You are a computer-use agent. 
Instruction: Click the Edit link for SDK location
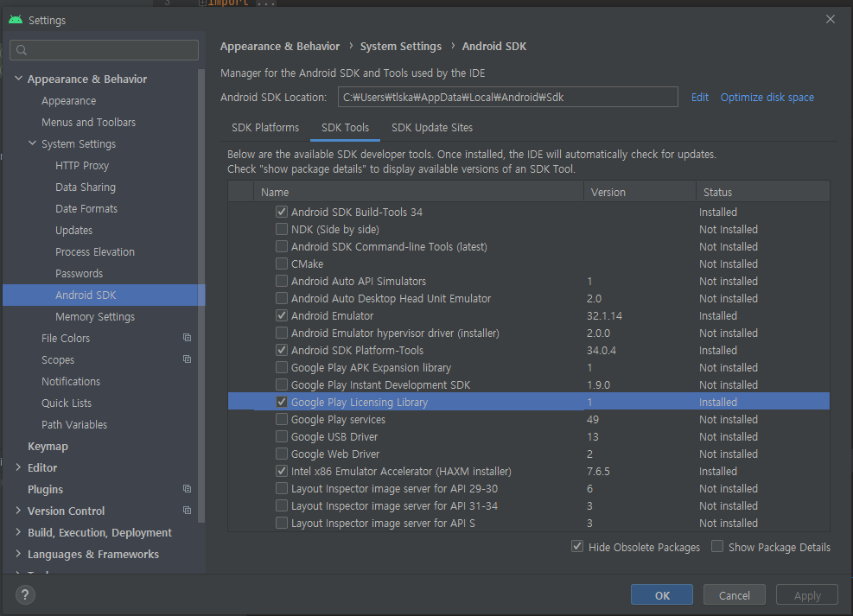(699, 98)
